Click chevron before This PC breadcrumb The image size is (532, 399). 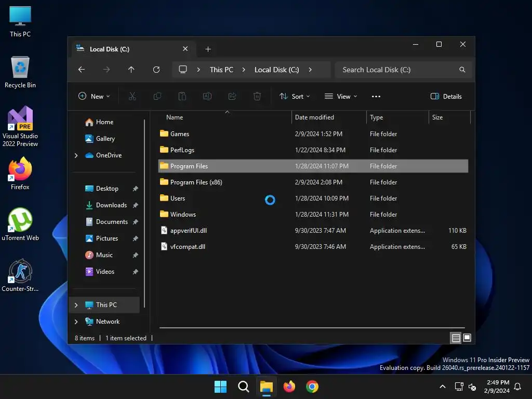click(x=198, y=70)
